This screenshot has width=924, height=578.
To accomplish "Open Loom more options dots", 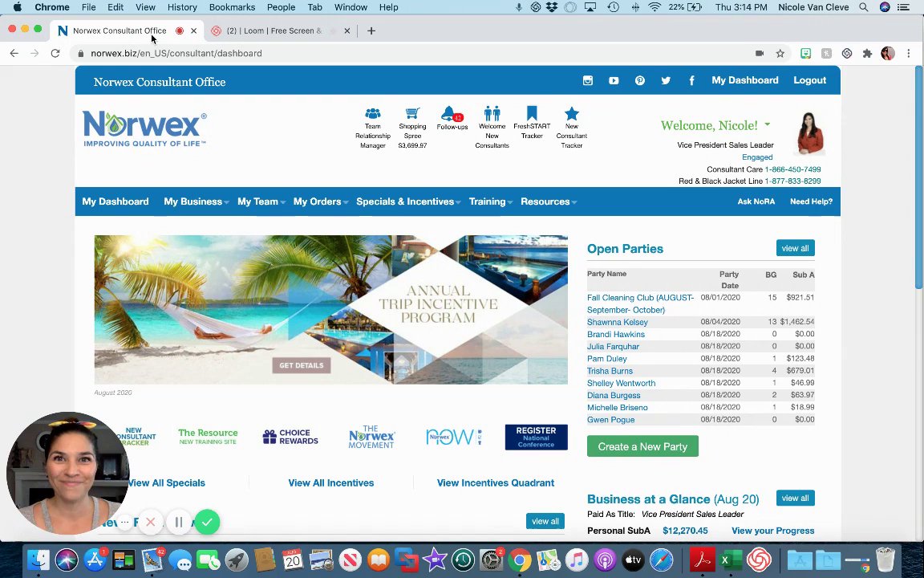I will [x=124, y=522].
